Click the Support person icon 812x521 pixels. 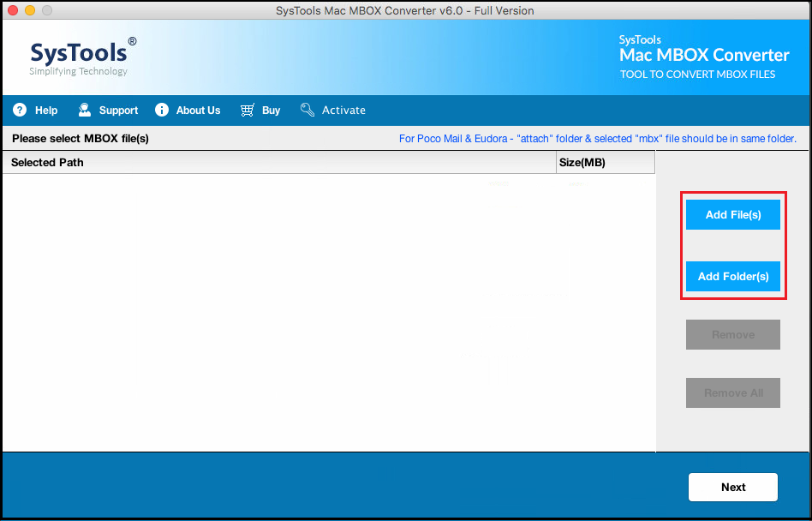(85, 110)
